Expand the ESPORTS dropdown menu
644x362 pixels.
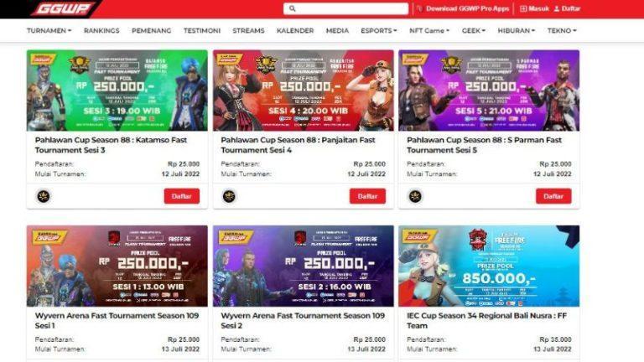(x=379, y=30)
